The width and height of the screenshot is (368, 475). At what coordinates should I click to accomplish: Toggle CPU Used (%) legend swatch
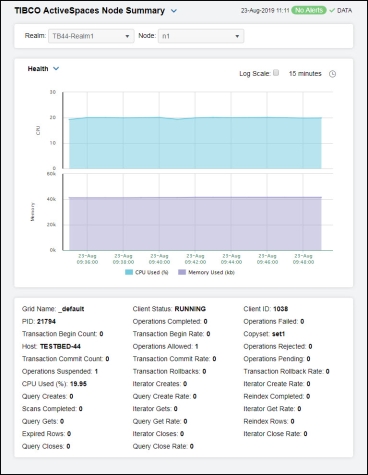[x=129, y=272]
